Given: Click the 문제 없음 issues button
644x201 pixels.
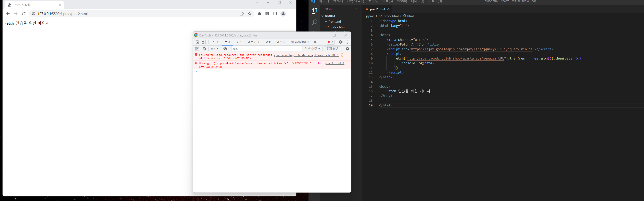Looking at the screenshot, I should pos(332,49).
